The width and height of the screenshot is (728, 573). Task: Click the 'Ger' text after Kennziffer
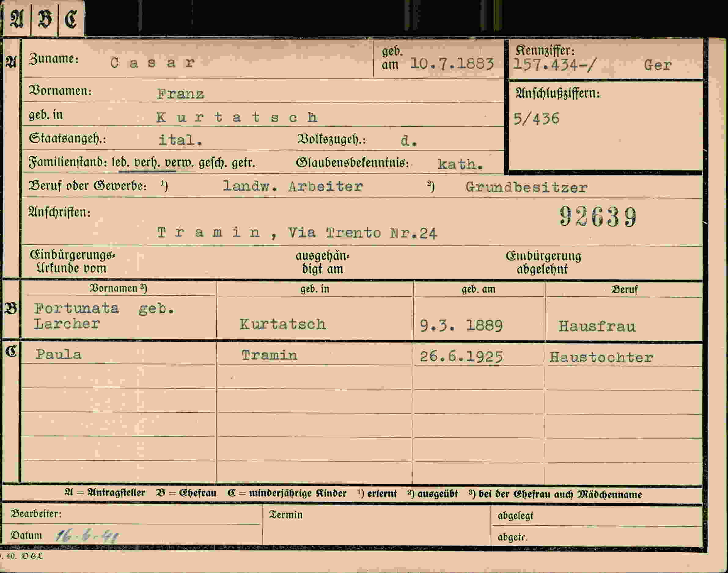tap(657, 65)
